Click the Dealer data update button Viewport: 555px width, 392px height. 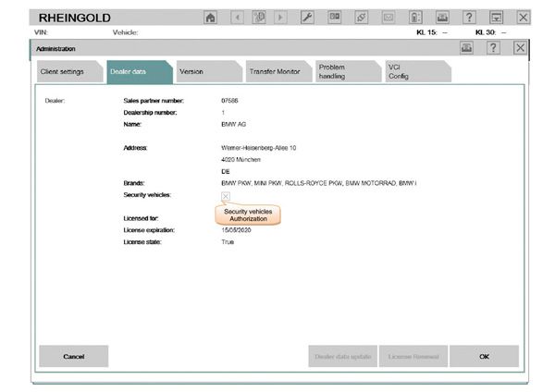pyautogui.click(x=342, y=356)
